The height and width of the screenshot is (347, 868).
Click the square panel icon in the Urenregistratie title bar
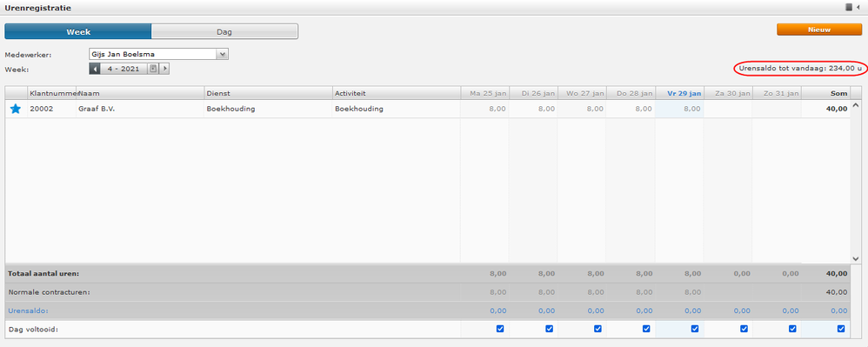pos(849,8)
